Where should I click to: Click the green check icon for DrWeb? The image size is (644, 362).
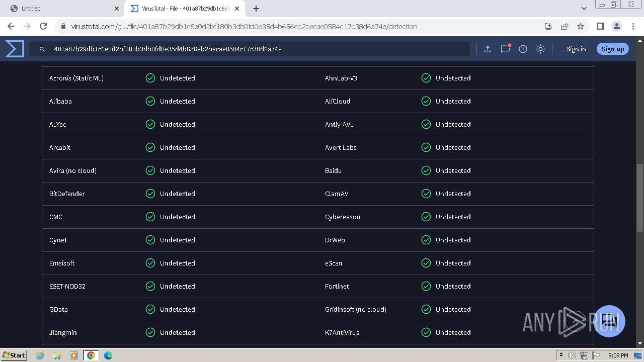coord(426,240)
